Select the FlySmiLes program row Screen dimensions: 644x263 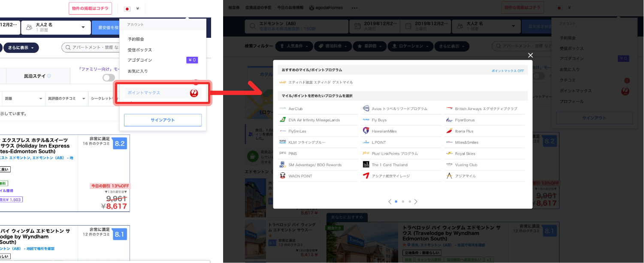[318, 131]
